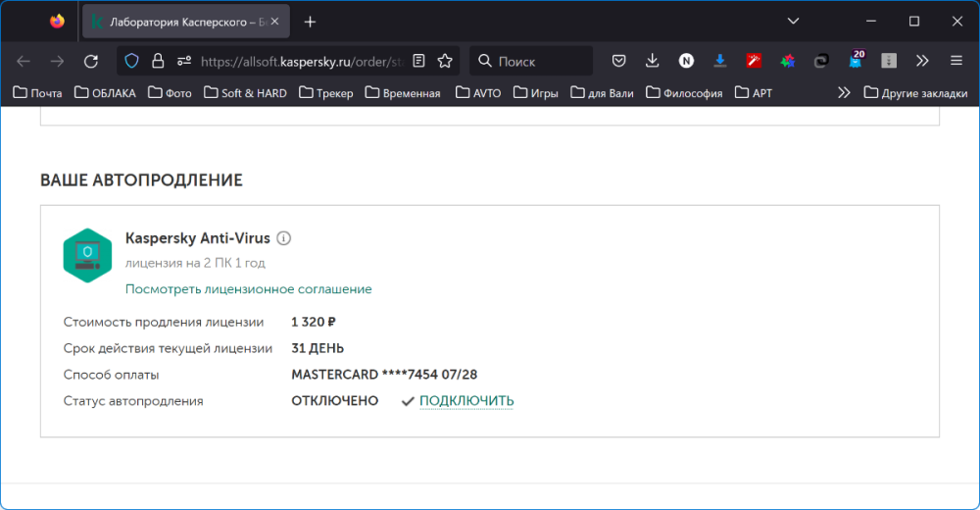Click the Стоимость продления лицензии label
This screenshot has height=510, width=980.
163,323
